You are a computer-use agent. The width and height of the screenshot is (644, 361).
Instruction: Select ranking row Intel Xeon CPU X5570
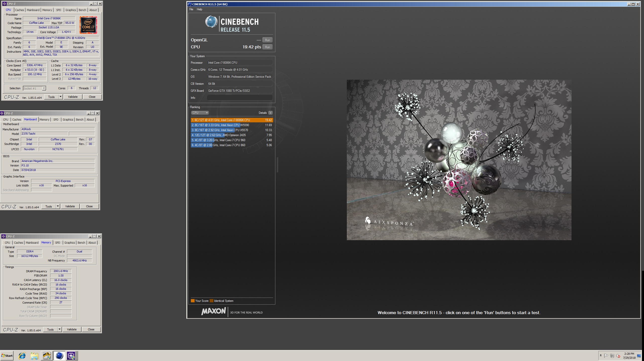pyautogui.click(x=232, y=130)
